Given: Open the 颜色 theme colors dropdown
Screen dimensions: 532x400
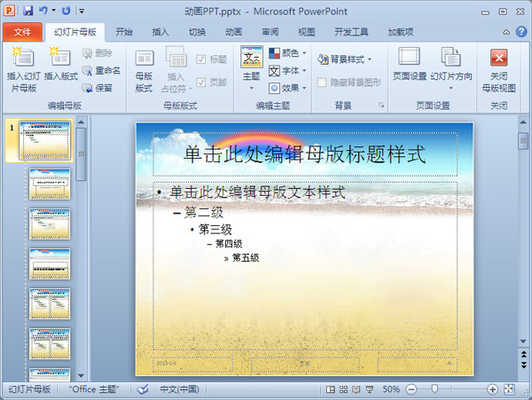Looking at the screenshot, I should tap(287, 53).
